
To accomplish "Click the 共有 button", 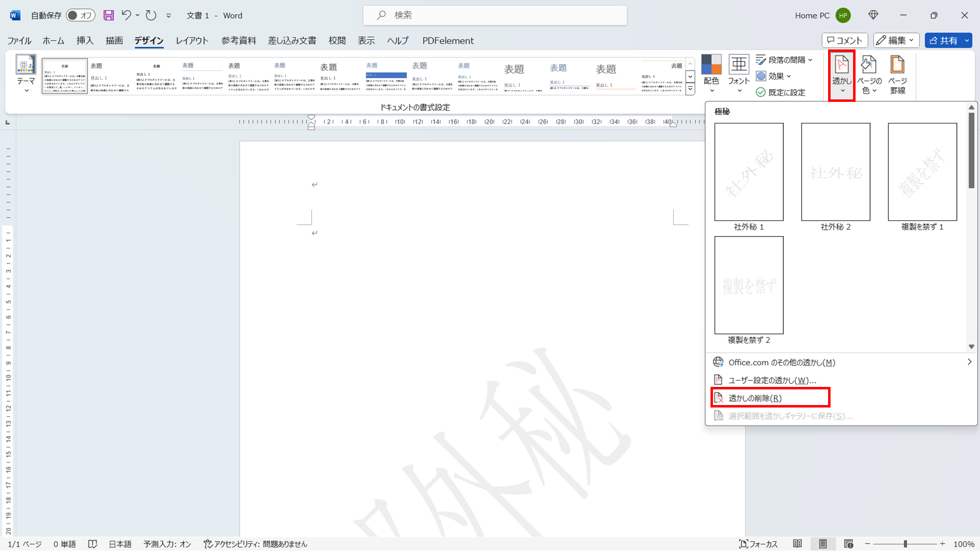I will pyautogui.click(x=943, y=40).
